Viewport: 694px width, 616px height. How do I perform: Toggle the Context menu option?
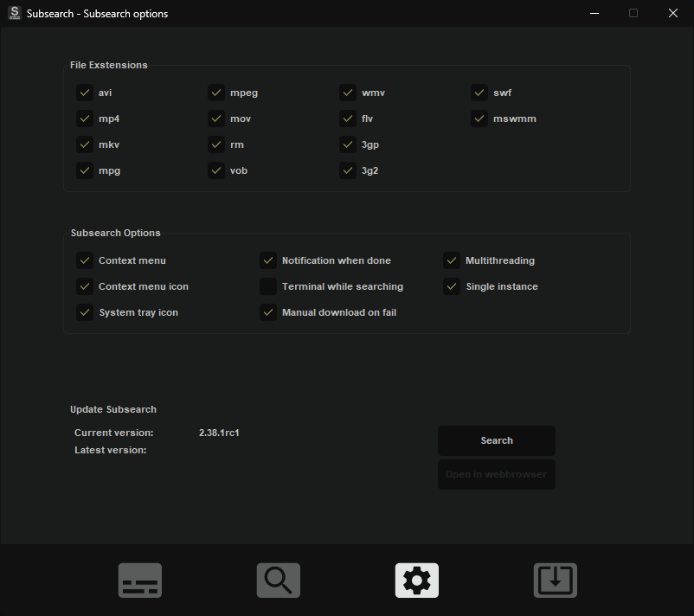[x=85, y=260]
